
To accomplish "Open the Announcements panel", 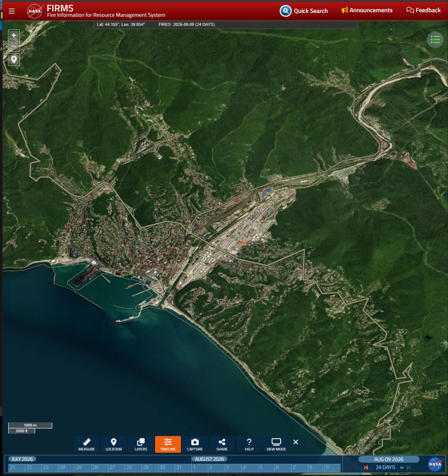I will 367,10.
